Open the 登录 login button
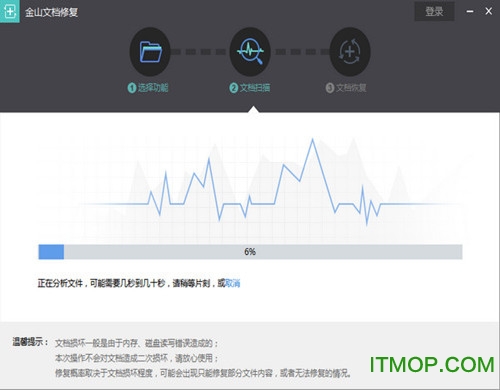Image resolution: width=500 pixels, height=390 pixels. click(434, 12)
